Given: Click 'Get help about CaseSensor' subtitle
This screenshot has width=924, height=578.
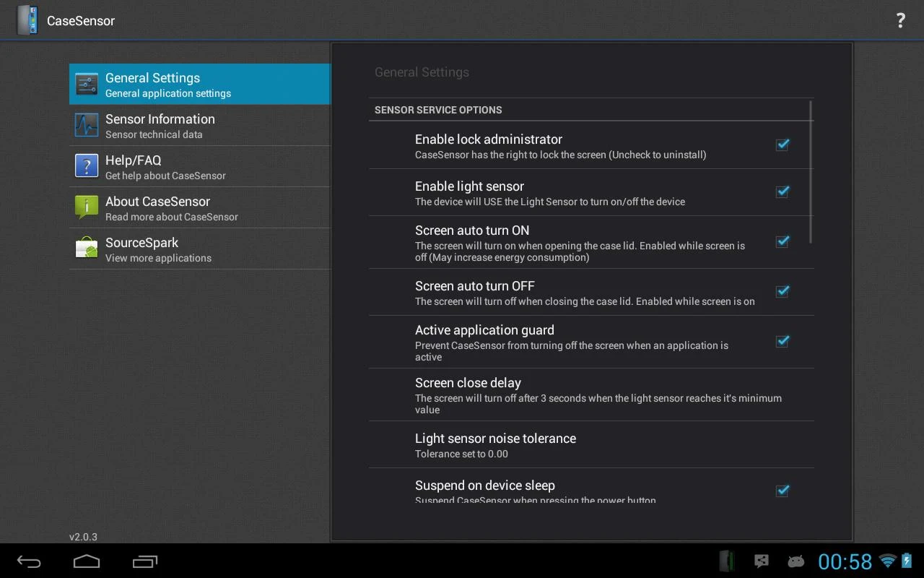Looking at the screenshot, I should click(x=165, y=176).
